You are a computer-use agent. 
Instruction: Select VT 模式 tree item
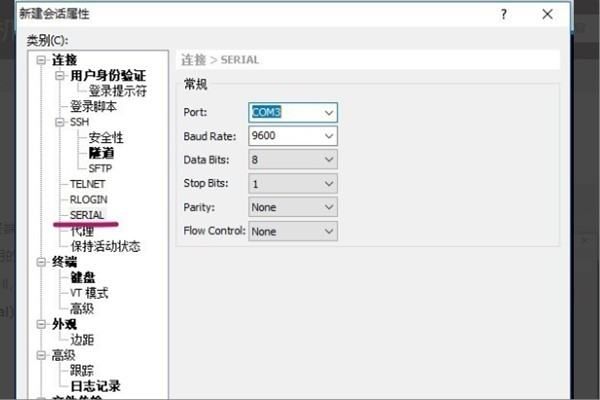89,293
